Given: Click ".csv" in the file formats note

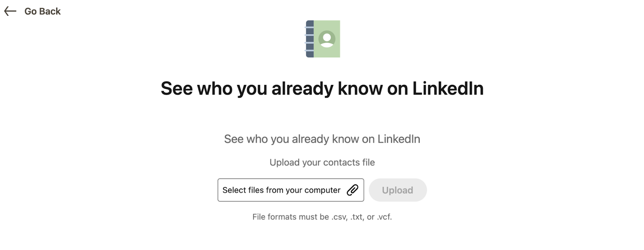Looking at the screenshot, I should (339, 217).
